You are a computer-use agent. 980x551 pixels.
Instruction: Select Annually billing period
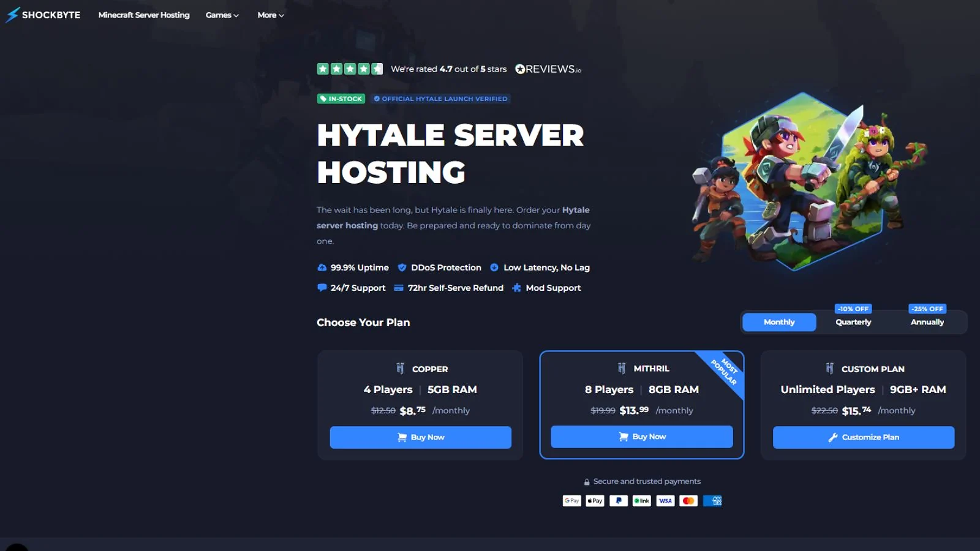(927, 322)
